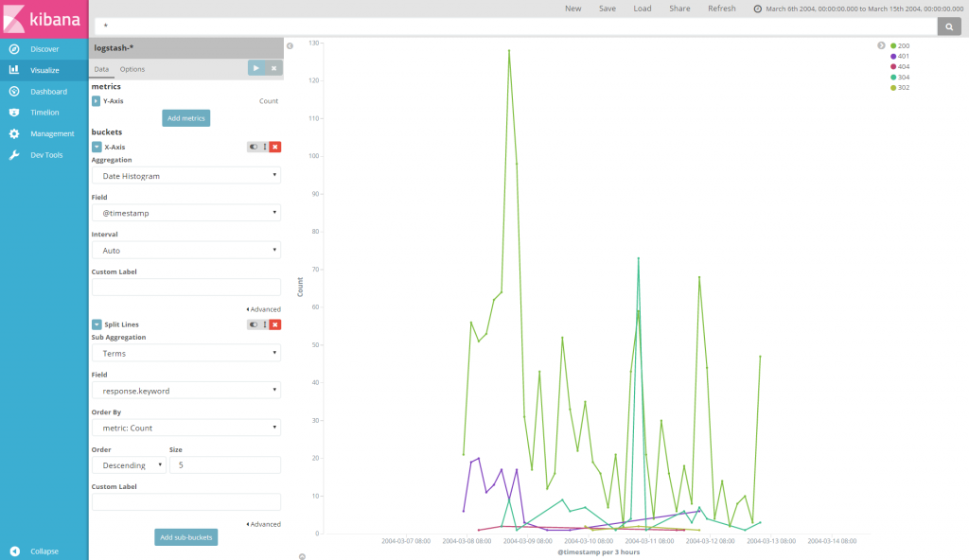
Task: Click the Add metrics button
Action: click(186, 118)
